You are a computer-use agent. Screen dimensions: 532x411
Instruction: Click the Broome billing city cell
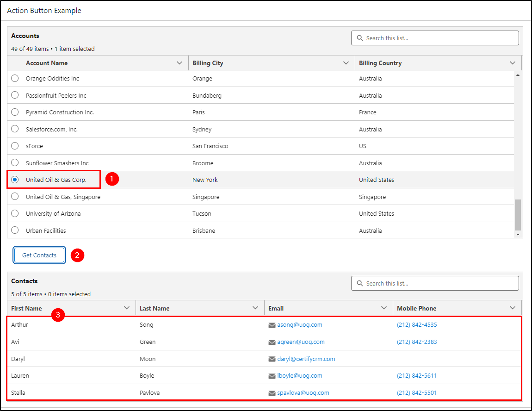coord(203,163)
